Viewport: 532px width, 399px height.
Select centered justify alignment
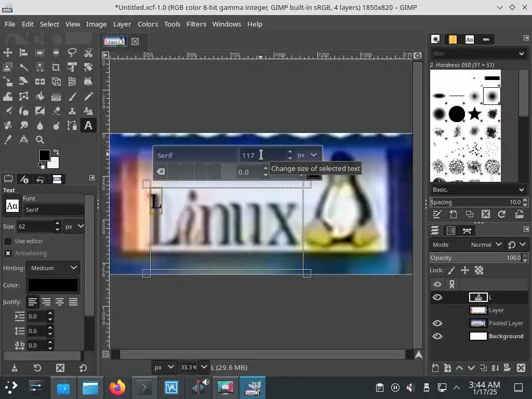tap(60, 302)
